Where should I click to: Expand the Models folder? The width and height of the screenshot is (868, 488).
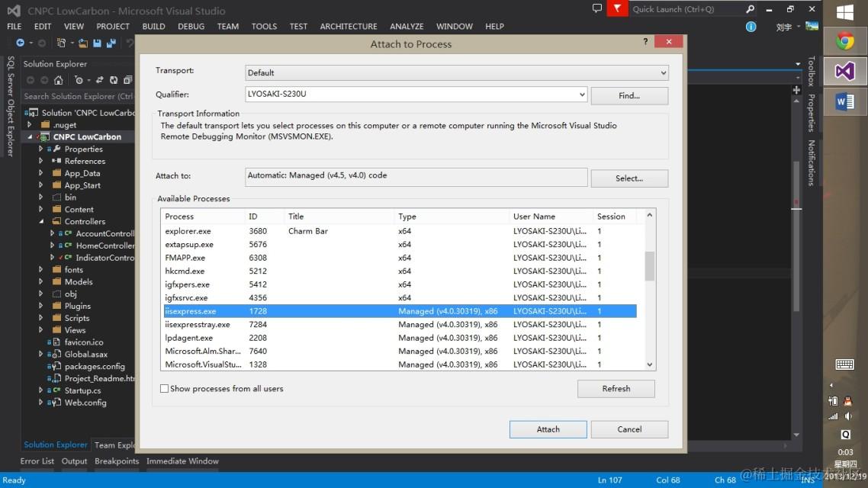pos(41,281)
